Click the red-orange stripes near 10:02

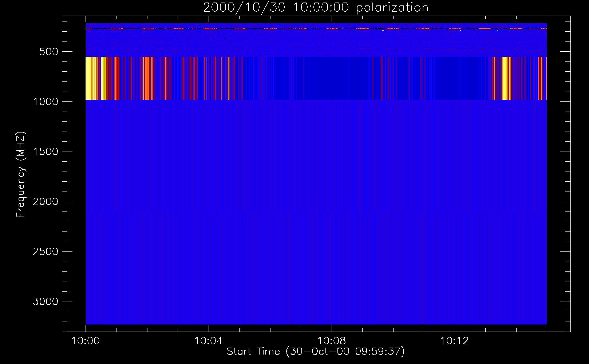147,78
